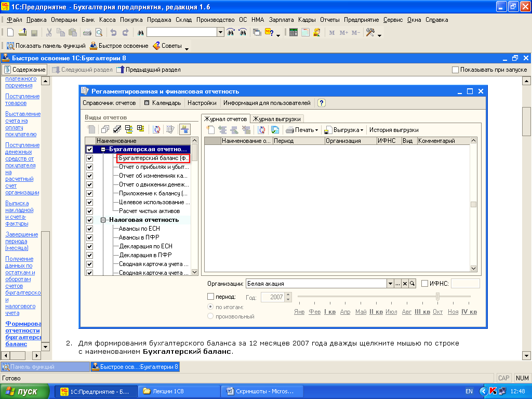The width and height of the screenshot is (532, 399).
Task: Click Предыдущий раздел button
Action: click(149, 70)
